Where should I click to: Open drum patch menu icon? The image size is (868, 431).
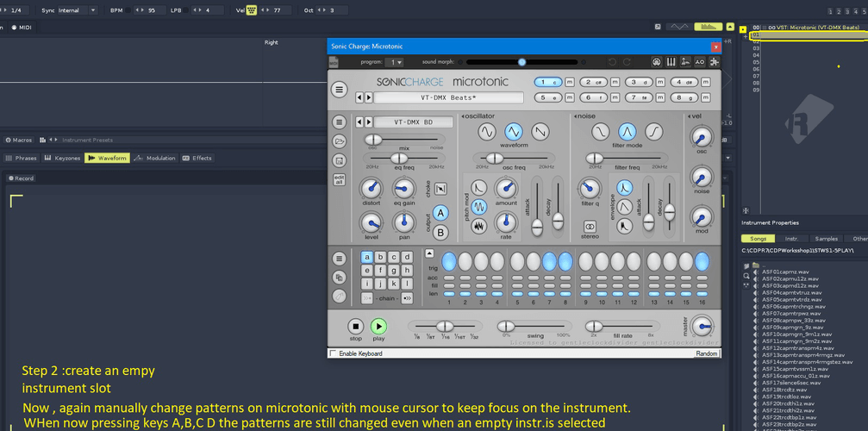[x=340, y=122]
